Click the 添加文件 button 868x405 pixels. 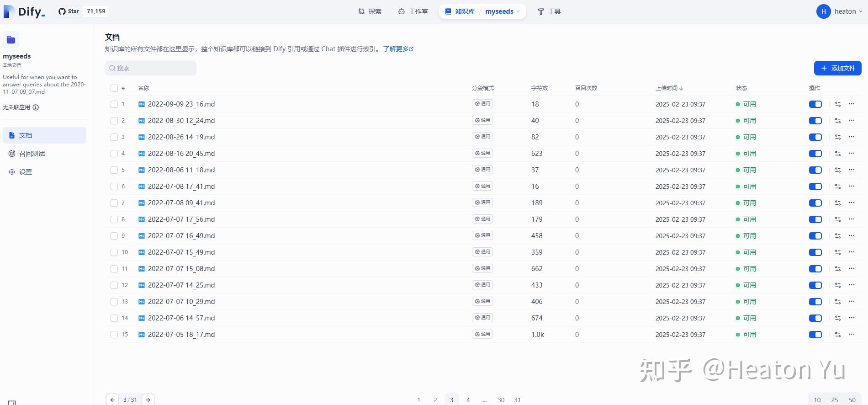pos(838,68)
